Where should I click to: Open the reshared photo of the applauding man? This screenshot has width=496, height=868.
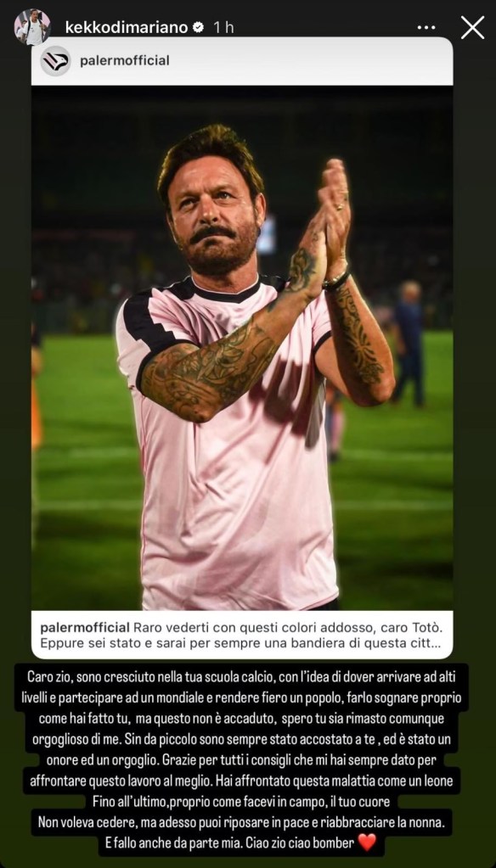coord(241,348)
